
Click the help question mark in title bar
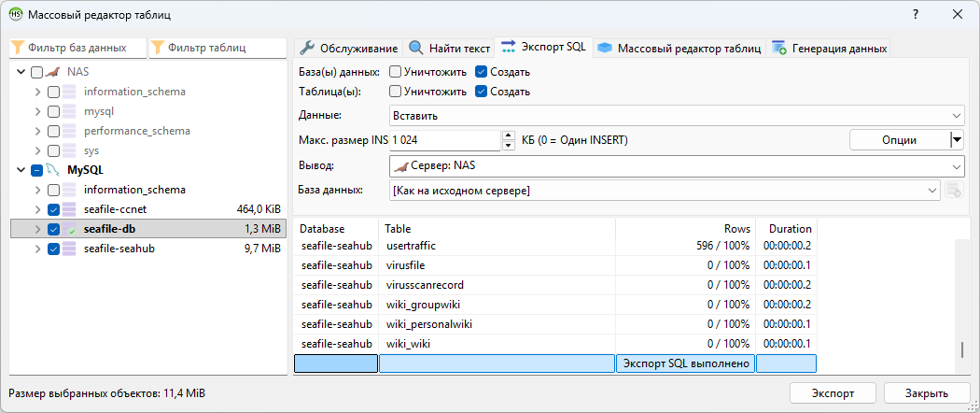pyautogui.click(x=915, y=14)
